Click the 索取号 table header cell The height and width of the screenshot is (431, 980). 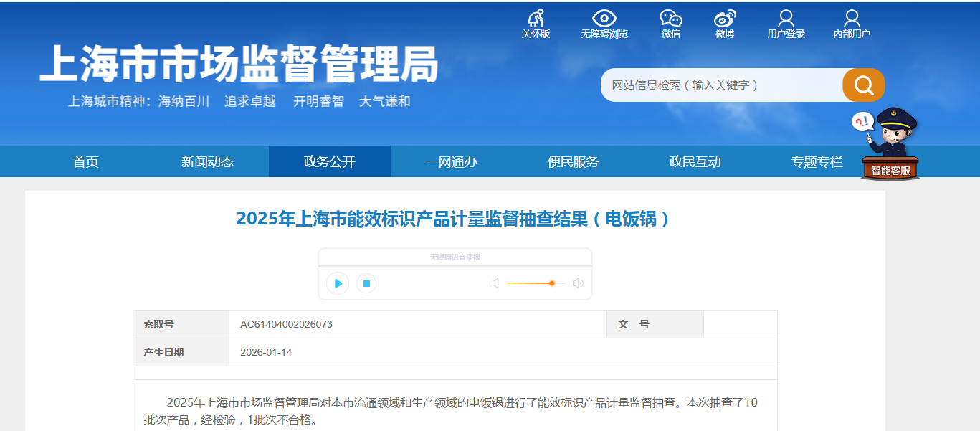click(181, 324)
